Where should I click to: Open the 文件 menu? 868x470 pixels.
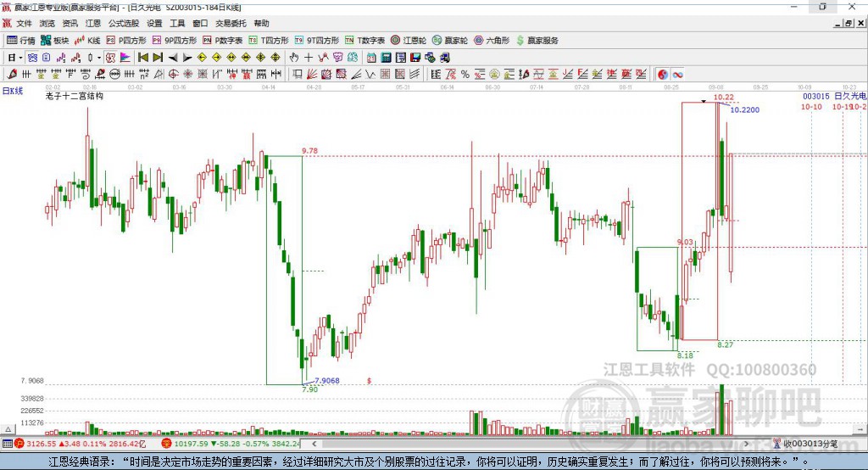click(25, 23)
